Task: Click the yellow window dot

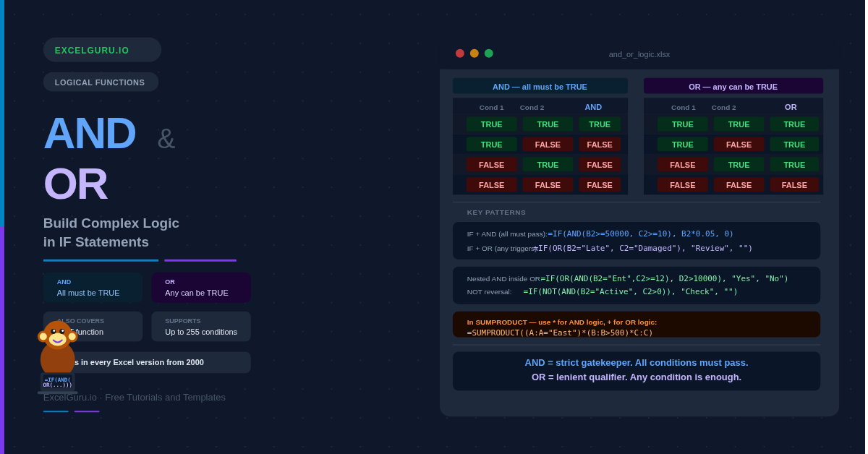Action: [475, 53]
